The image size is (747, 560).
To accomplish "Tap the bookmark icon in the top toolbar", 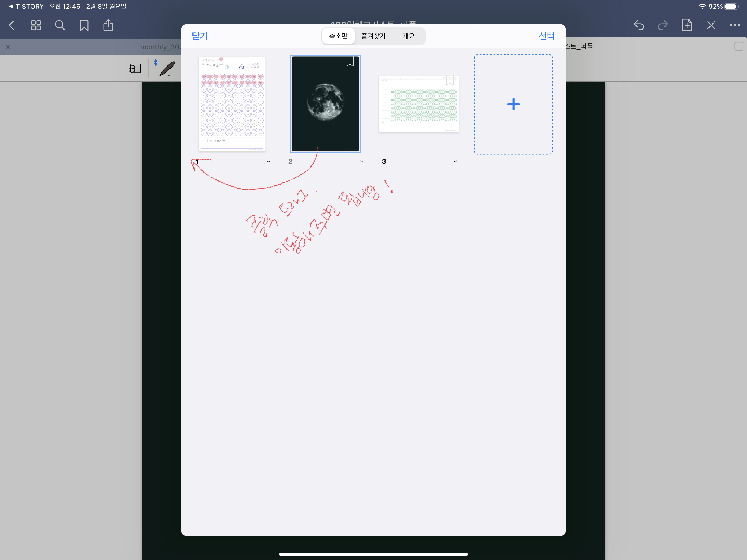I will [84, 25].
